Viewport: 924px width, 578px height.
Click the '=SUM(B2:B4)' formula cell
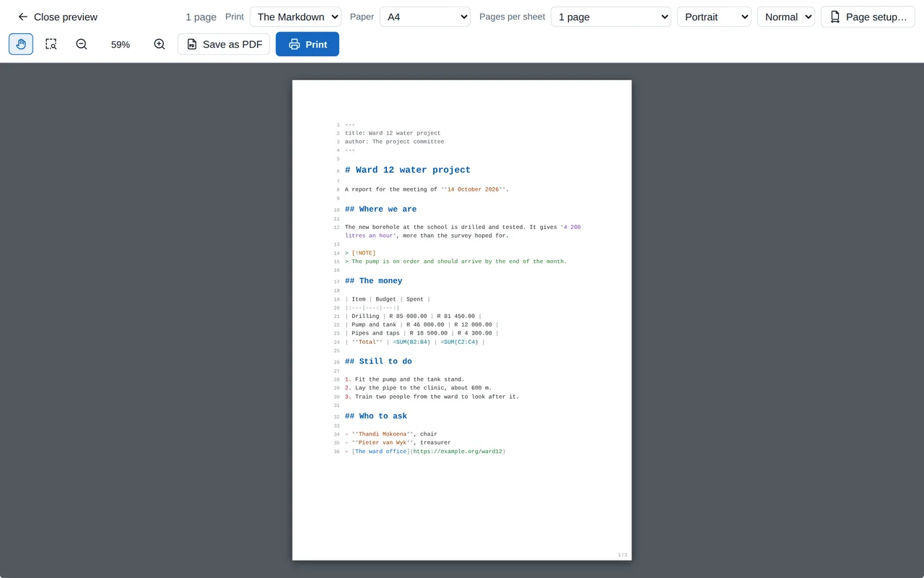(x=411, y=342)
